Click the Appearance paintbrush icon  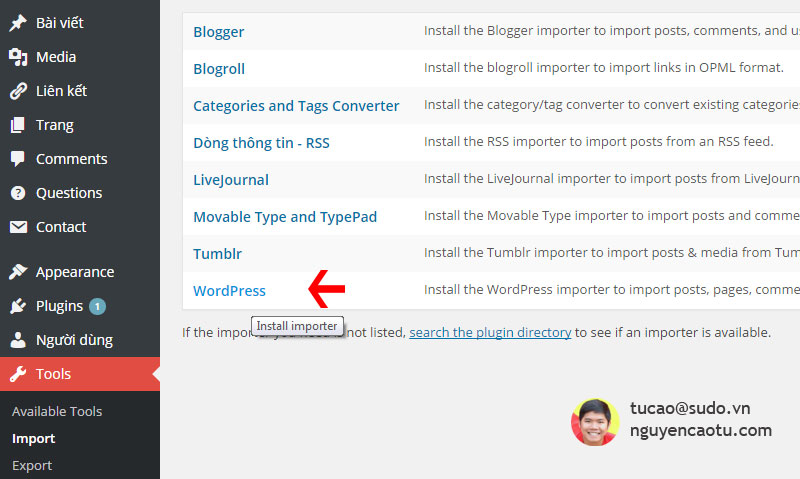click(18, 272)
